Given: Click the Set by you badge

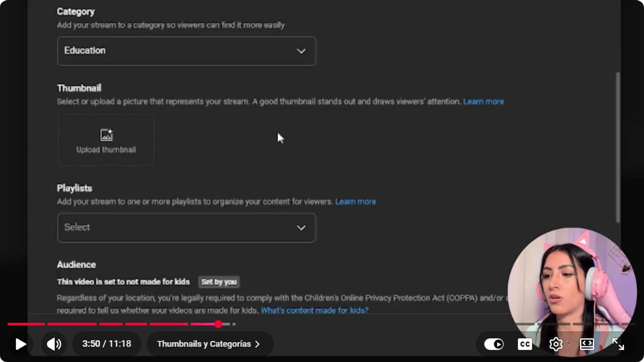Looking at the screenshot, I should pyautogui.click(x=219, y=282).
